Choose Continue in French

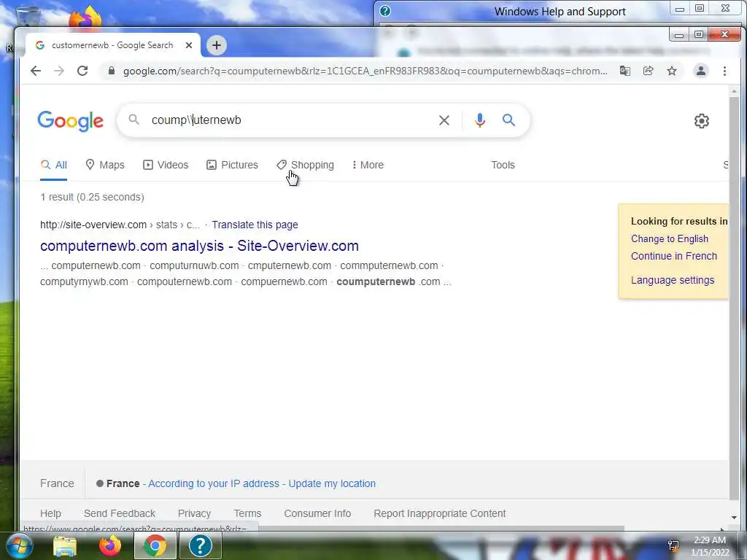point(673,256)
